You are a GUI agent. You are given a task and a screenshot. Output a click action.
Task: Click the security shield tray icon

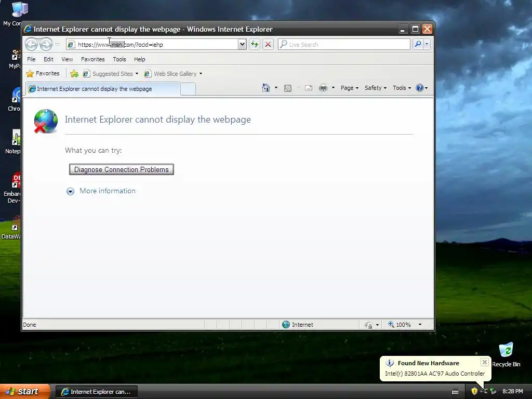pos(474,391)
